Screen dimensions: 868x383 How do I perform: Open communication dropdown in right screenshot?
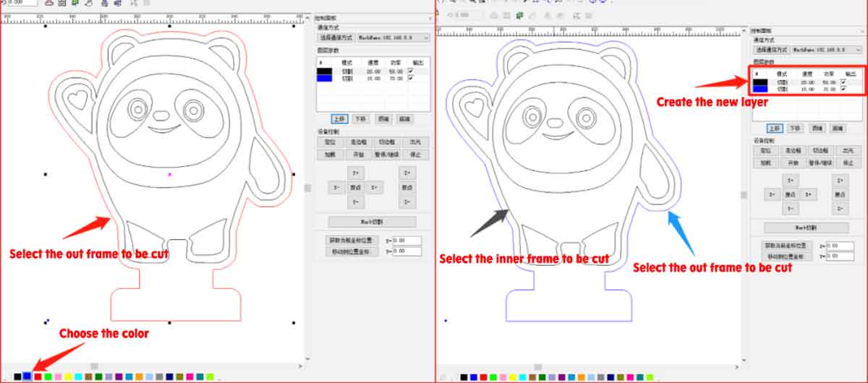pyautogui.click(x=826, y=50)
